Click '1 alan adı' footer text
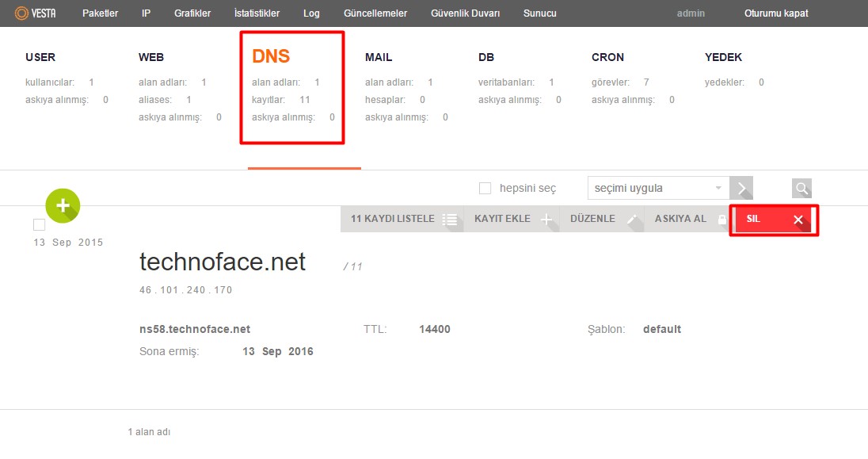 [149, 432]
